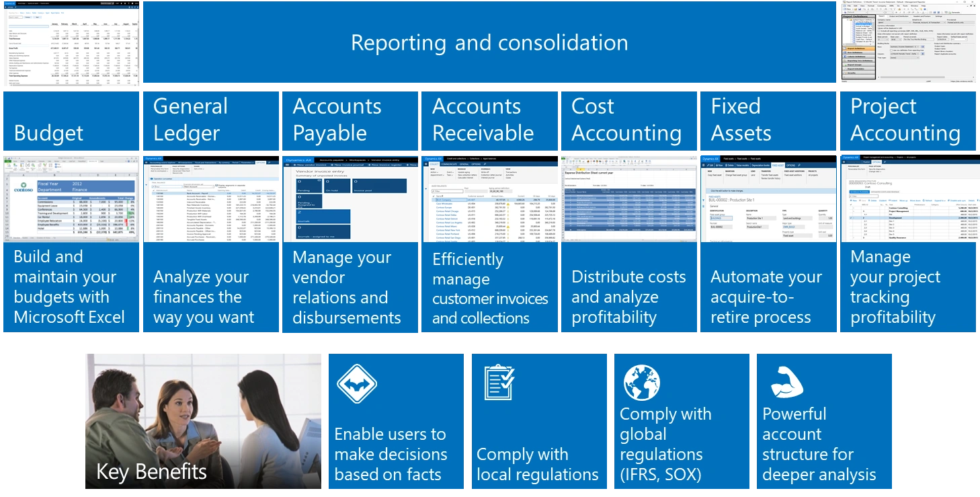
Task: Click the 'Key Benefits' caption on the photo
Action: pos(152,471)
